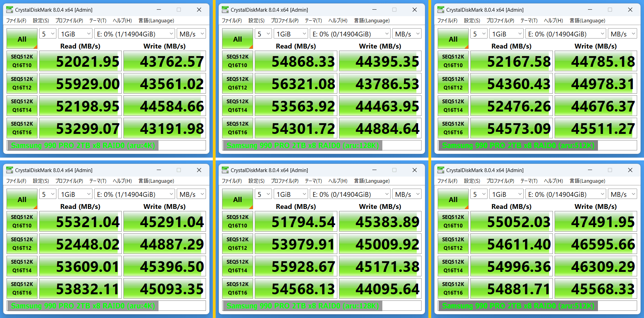Run SEQ512K Q16T16 test beside 54881.71 result
The image size is (644, 318).
click(x=453, y=288)
